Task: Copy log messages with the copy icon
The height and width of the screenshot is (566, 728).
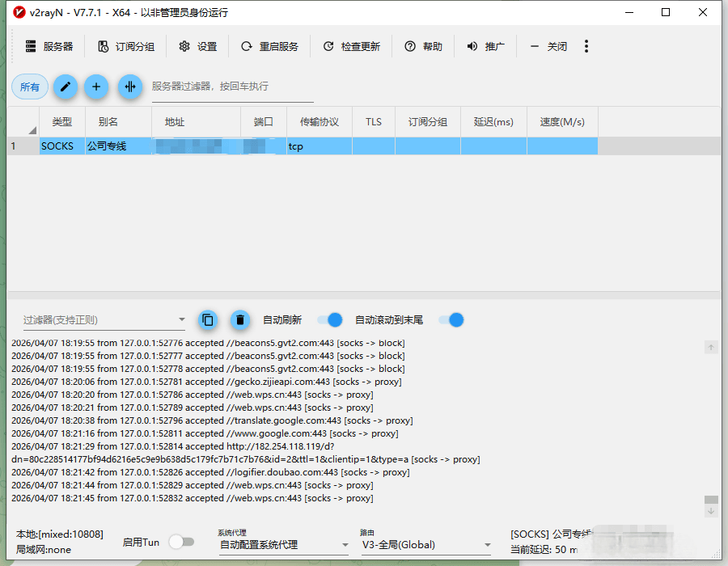Action: pos(208,319)
